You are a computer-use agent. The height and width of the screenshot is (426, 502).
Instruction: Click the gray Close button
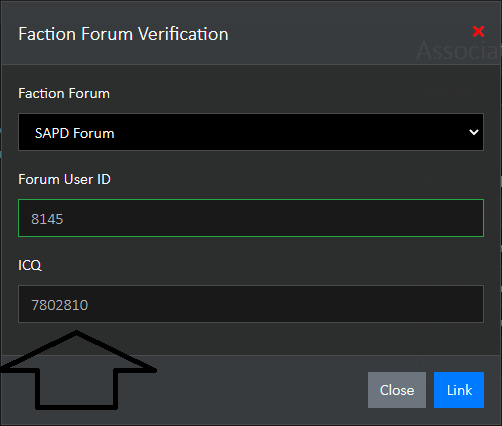397,390
